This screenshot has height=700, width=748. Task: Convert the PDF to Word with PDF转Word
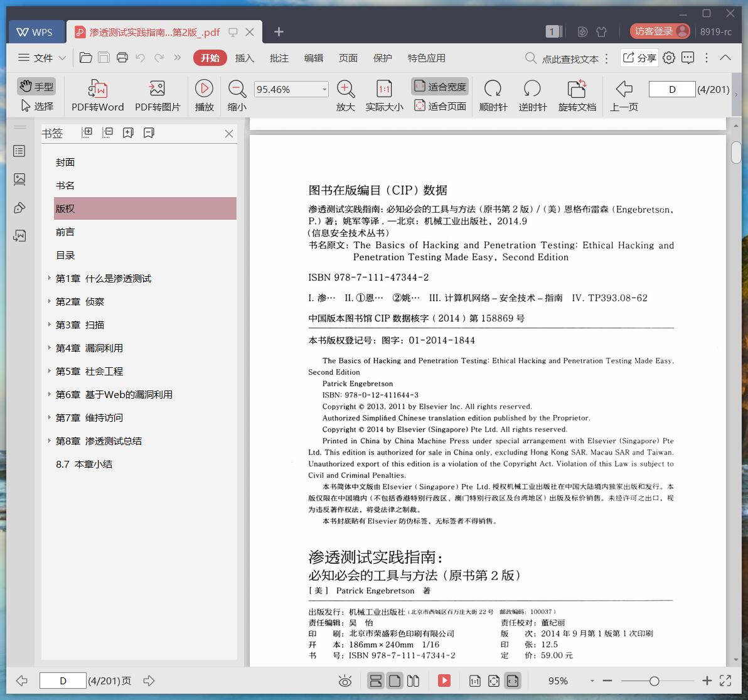pos(98,96)
